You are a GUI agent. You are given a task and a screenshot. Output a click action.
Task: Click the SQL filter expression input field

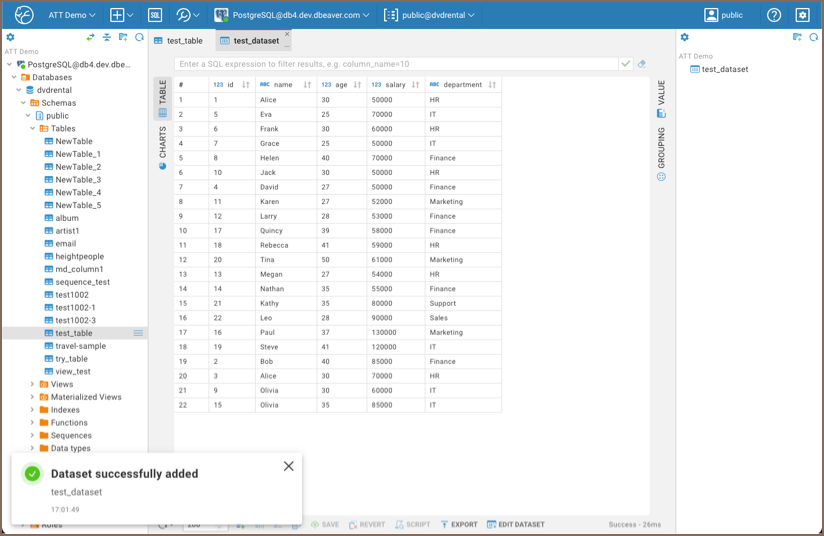click(395, 64)
